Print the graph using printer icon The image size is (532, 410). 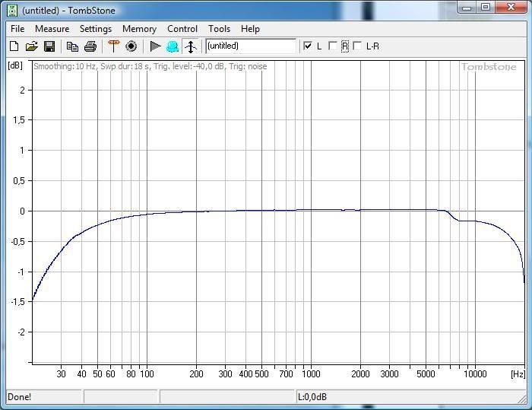pos(90,46)
